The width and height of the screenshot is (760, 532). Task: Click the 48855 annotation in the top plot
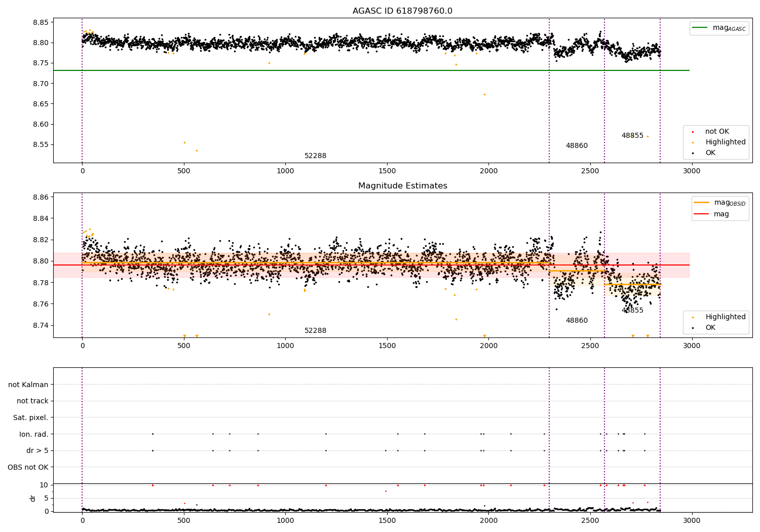[x=632, y=136]
